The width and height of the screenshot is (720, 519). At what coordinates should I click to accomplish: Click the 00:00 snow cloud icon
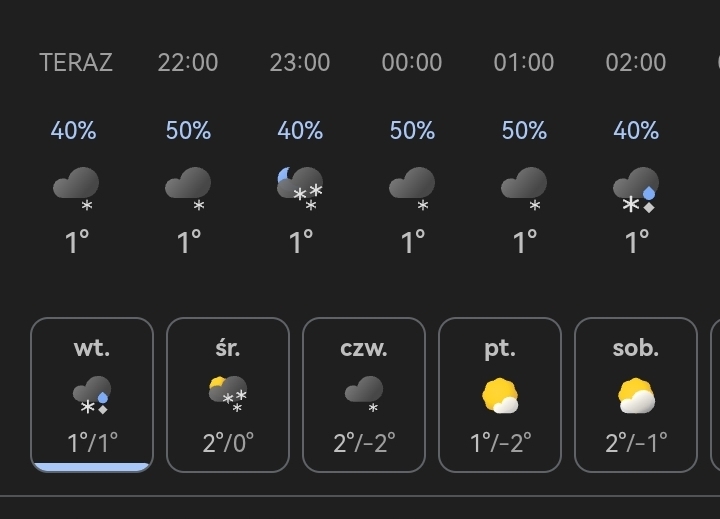point(412,189)
